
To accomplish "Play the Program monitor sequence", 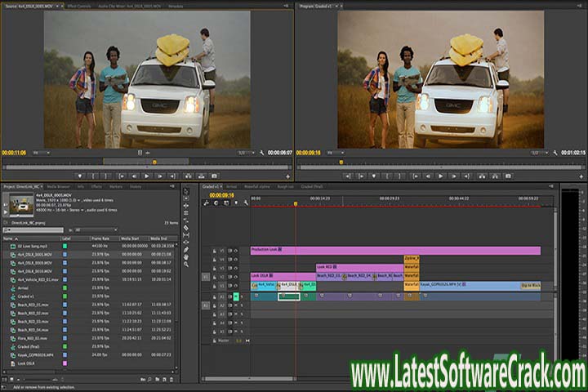I will (x=441, y=176).
